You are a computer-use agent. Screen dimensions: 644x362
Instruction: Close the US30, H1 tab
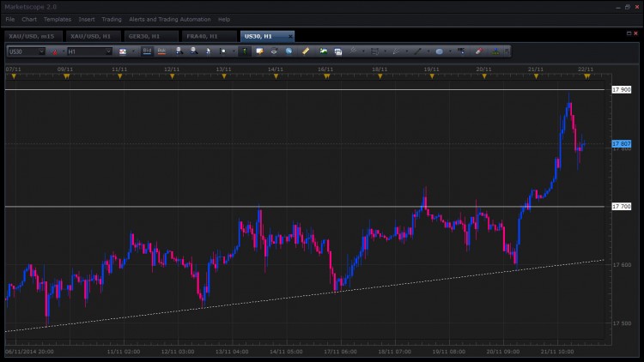[290, 37]
